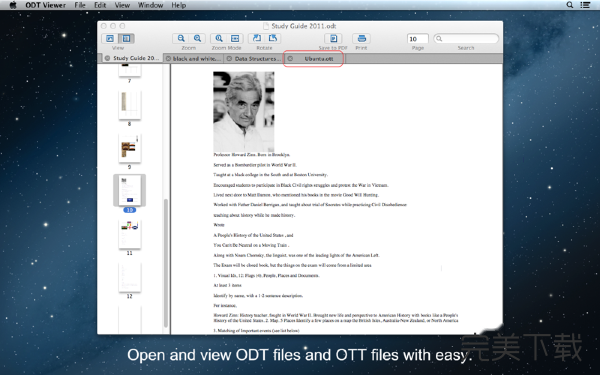
Task: Rotate the page left
Action: click(257, 38)
